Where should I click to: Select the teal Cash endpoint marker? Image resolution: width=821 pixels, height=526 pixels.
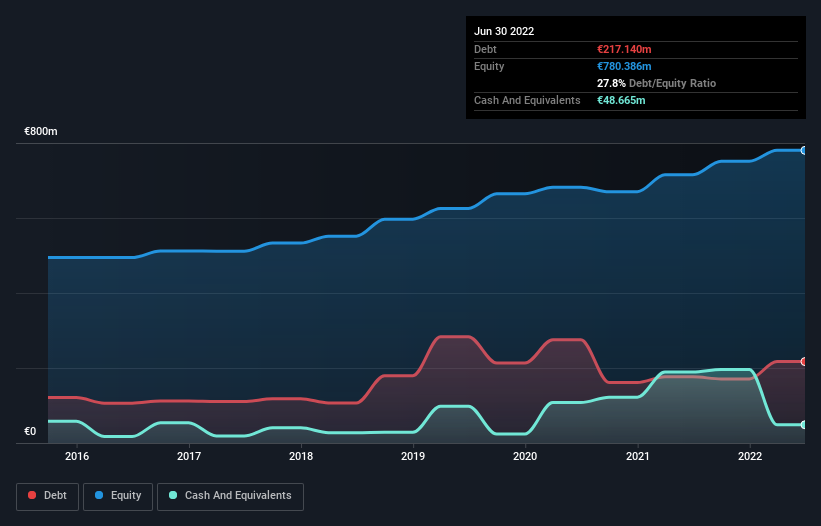(804, 425)
